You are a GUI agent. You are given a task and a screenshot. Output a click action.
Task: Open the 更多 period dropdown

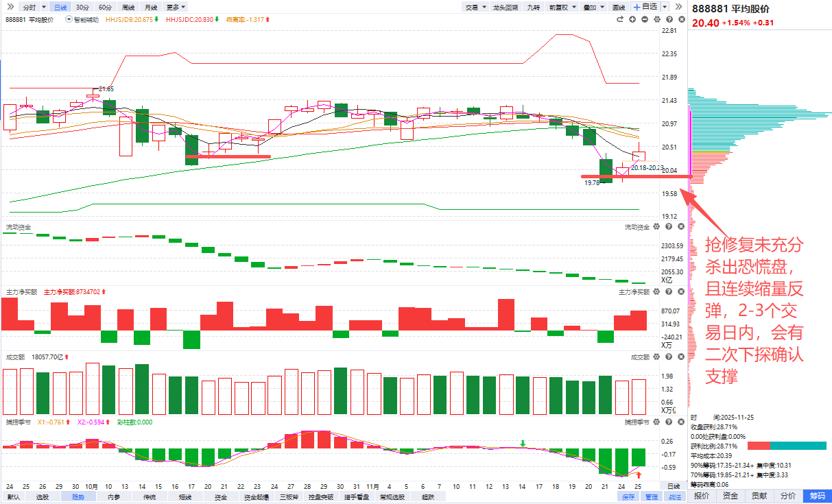click(176, 7)
